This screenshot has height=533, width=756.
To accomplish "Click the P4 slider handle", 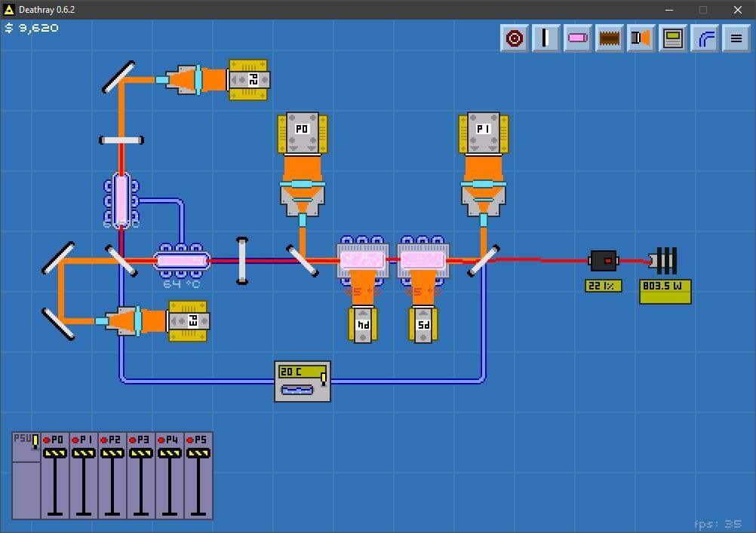I will (170, 453).
